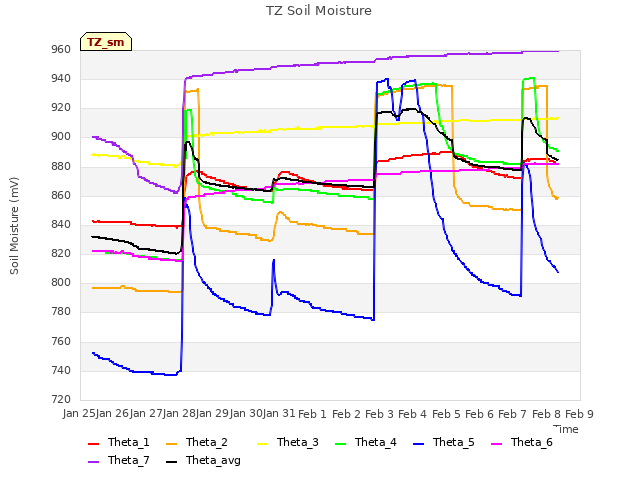The width and height of the screenshot is (640, 480).
Task: Toggle the Theta_3 legend entry
Action: tap(288, 442)
